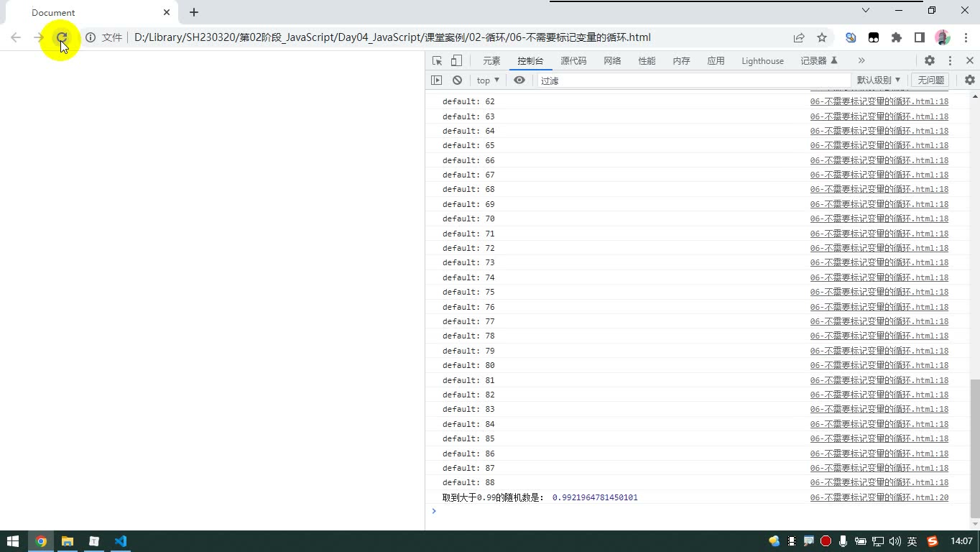
Task: Open the browser extensions puzzle icon
Action: pos(897,37)
